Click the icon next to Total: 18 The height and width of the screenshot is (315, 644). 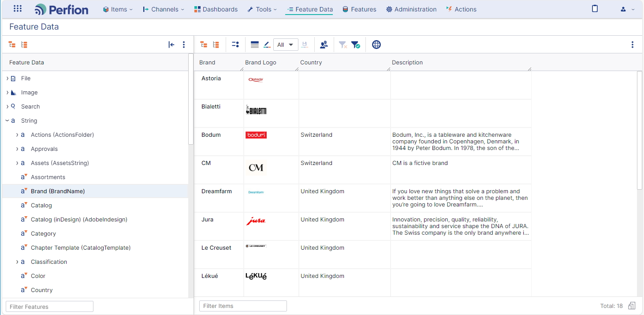point(632,306)
